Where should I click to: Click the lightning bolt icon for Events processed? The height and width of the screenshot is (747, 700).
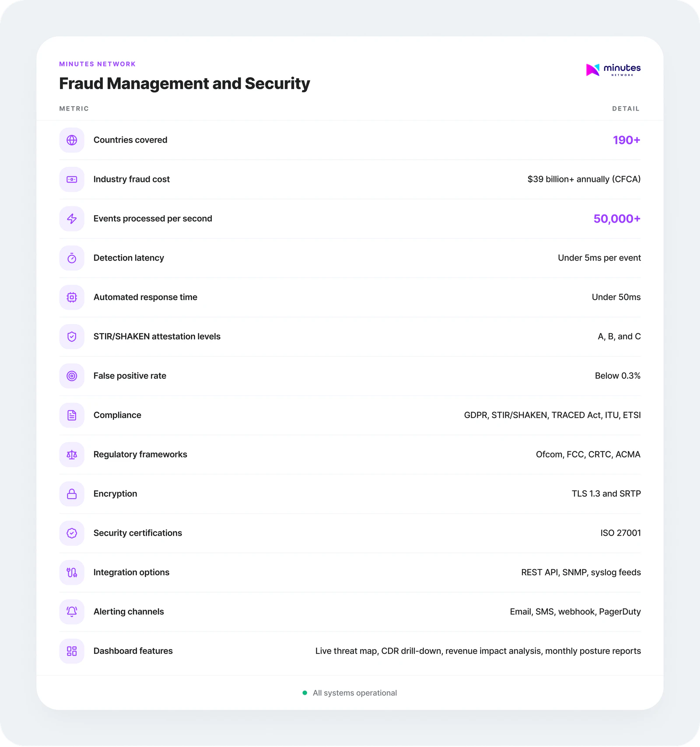click(72, 219)
